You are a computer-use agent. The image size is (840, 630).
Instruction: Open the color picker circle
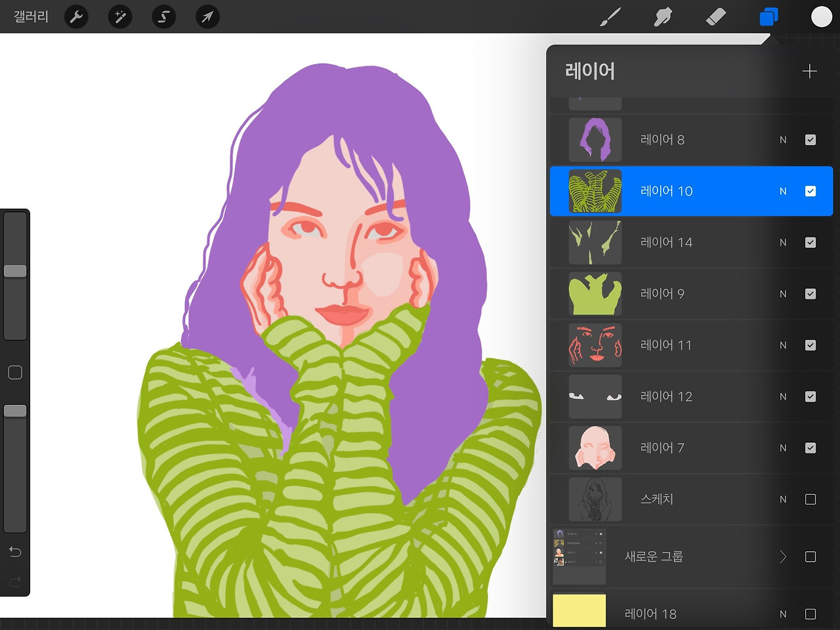click(821, 16)
